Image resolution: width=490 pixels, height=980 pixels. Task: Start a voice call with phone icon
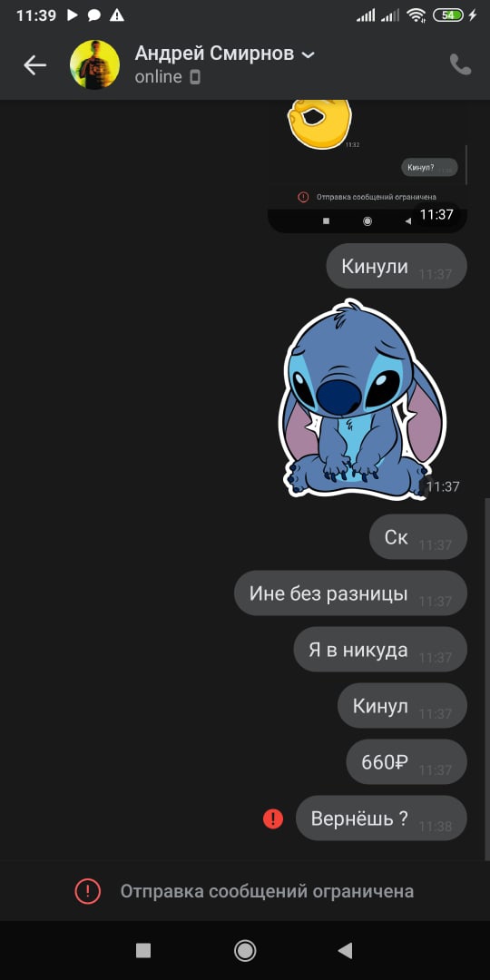pyautogui.click(x=460, y=64)
